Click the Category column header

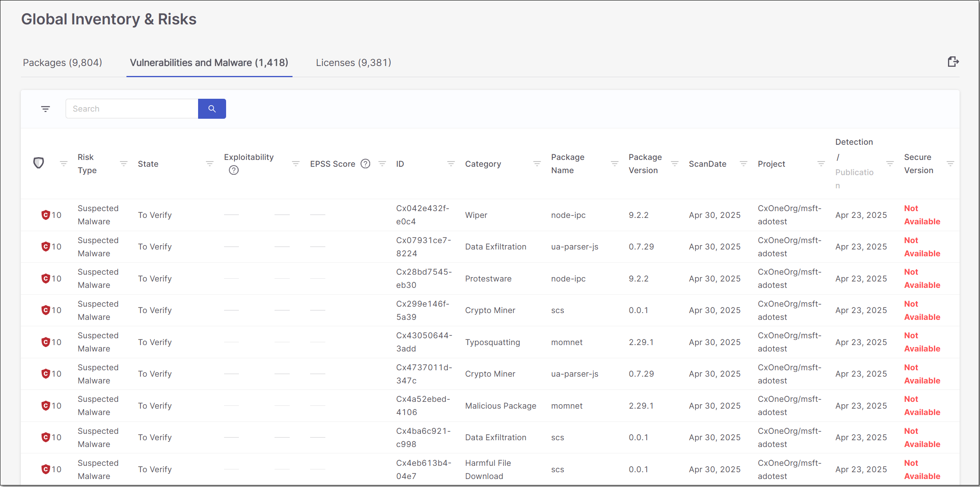[483, 164]
